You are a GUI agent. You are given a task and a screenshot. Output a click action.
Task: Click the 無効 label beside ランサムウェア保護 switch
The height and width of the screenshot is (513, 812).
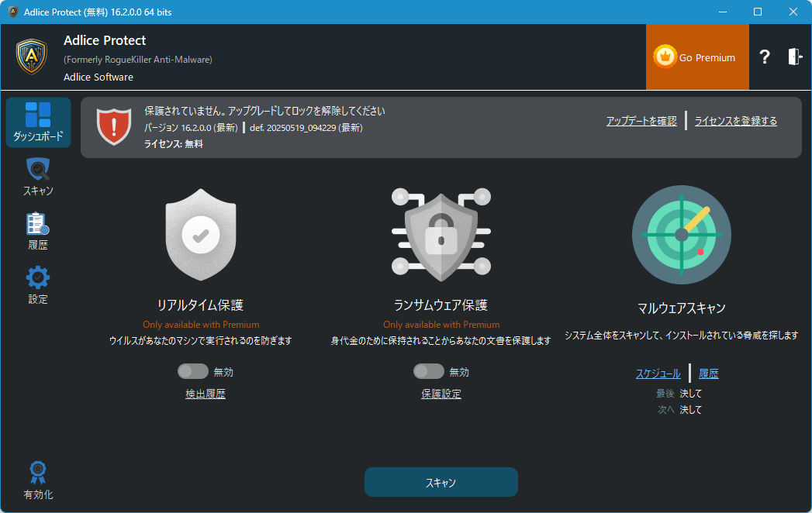[459, 372]
